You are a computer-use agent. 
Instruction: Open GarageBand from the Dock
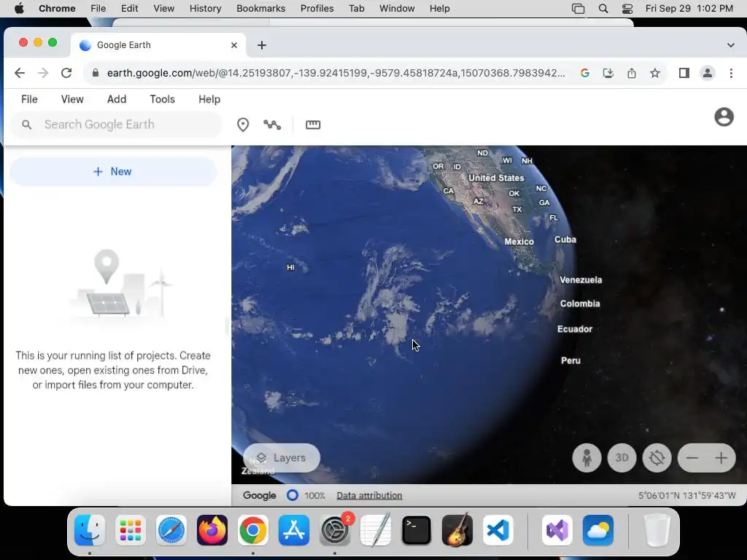coord(457,530)
